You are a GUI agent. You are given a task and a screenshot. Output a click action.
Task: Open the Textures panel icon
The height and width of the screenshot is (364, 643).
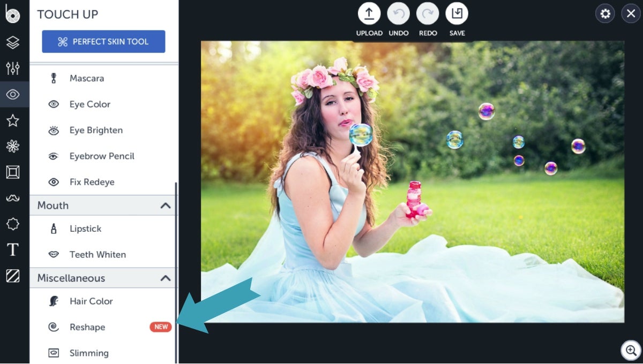click(x=13, y=275)
